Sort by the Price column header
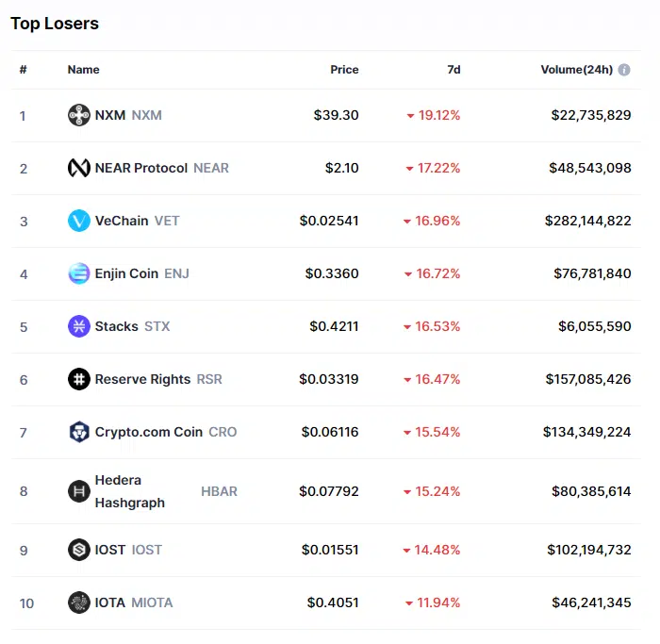 pos(344,70)
